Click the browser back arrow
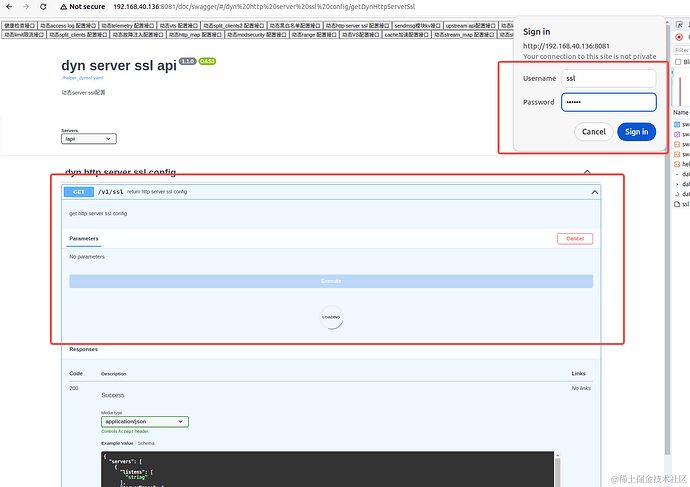The image size is (690, 487). 10,6
